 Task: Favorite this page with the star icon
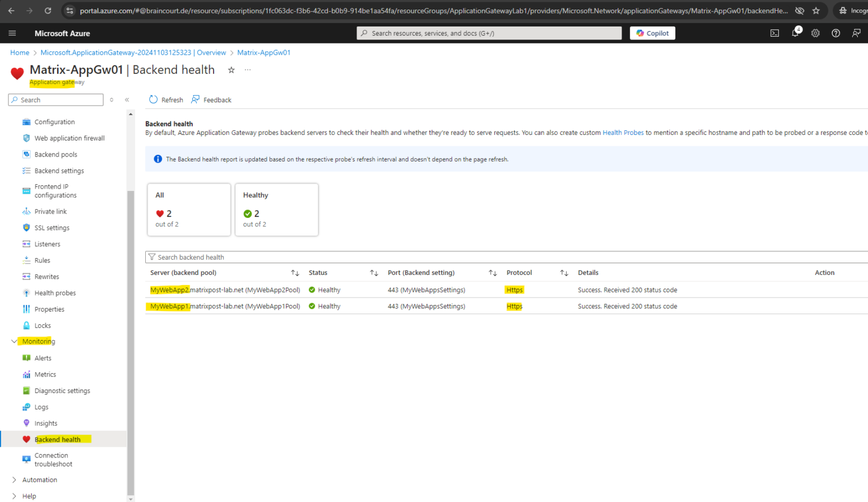point(231,70)
